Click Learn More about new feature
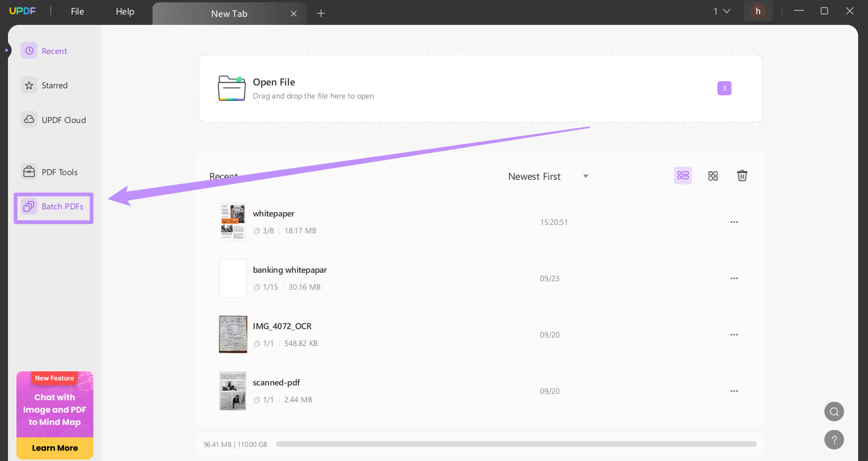This screenshot has width=868, height=461. click(54, 448)
